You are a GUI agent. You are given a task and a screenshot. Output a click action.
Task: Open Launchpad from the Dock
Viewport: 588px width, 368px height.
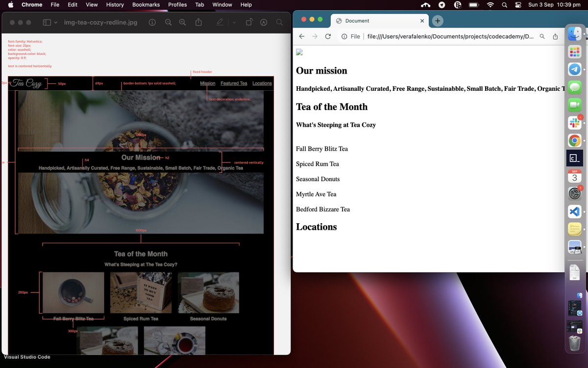click(575, 52)
